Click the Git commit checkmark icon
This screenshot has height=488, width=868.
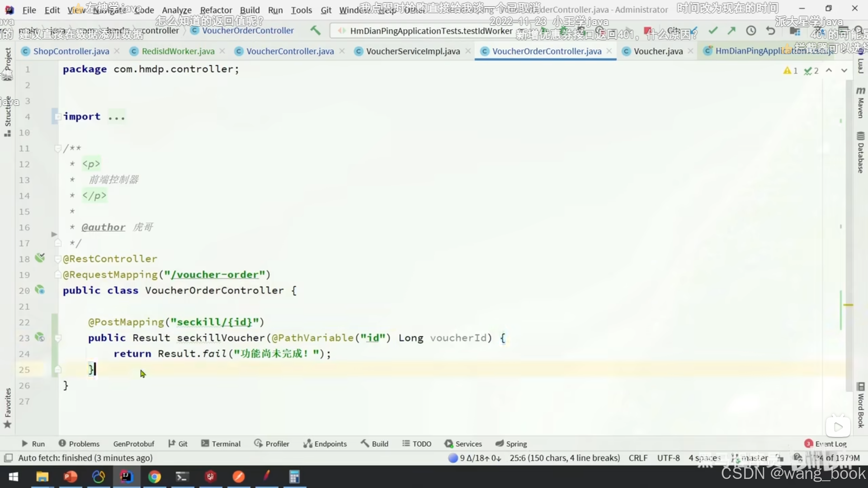click(713, 30)
